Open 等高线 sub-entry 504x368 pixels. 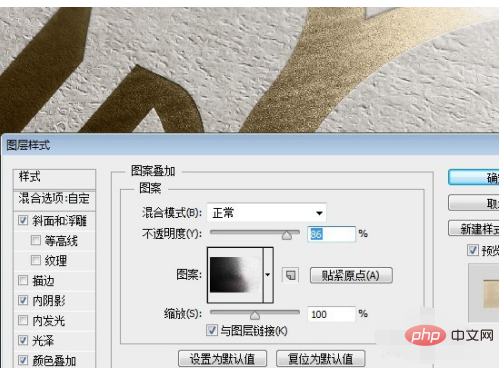pos(61,241)
